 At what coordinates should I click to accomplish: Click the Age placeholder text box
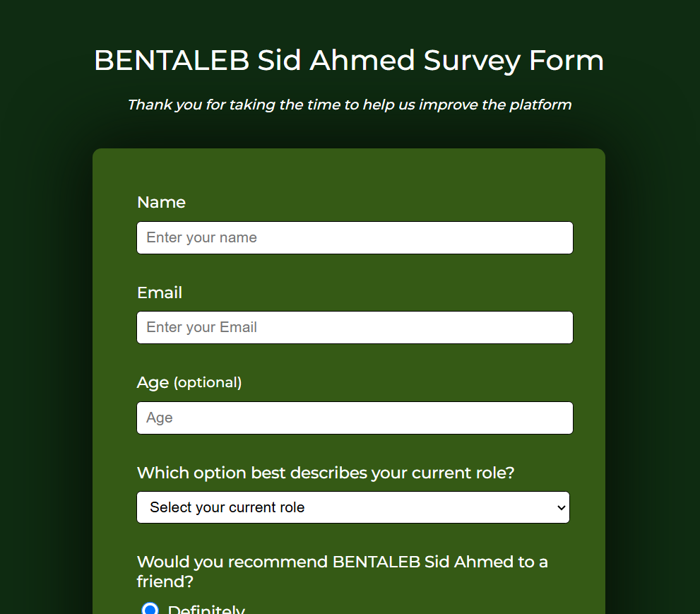pyautogui.click(x=355, y=418)
